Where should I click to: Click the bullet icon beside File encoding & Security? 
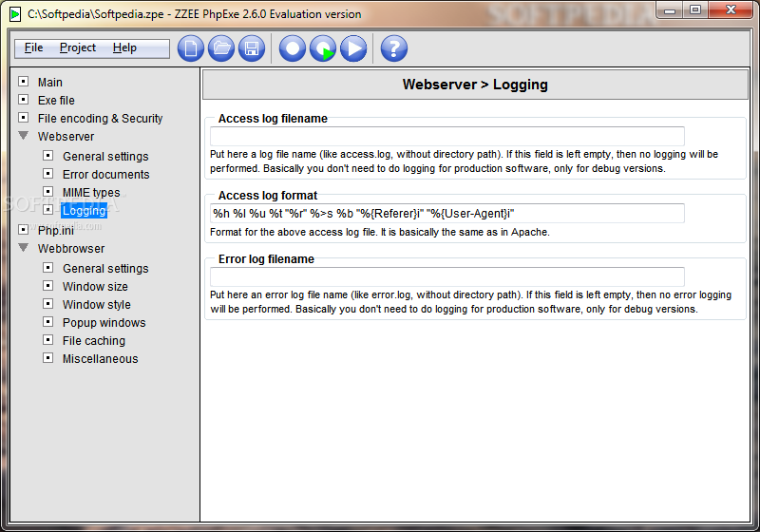click(x=23, y=117)
